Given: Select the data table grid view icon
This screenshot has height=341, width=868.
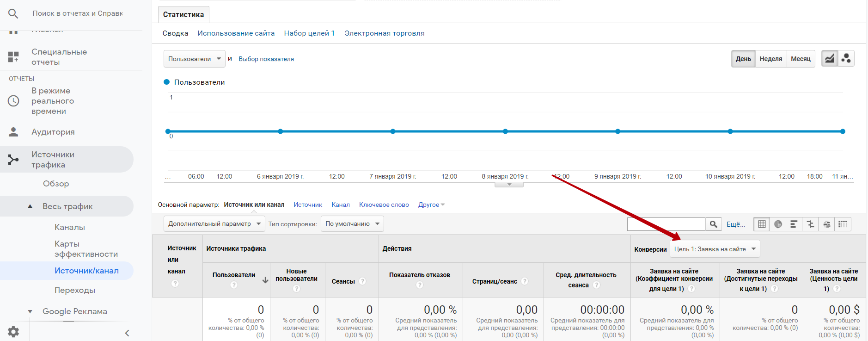Looking at the screenshot, I should point(762,224).
